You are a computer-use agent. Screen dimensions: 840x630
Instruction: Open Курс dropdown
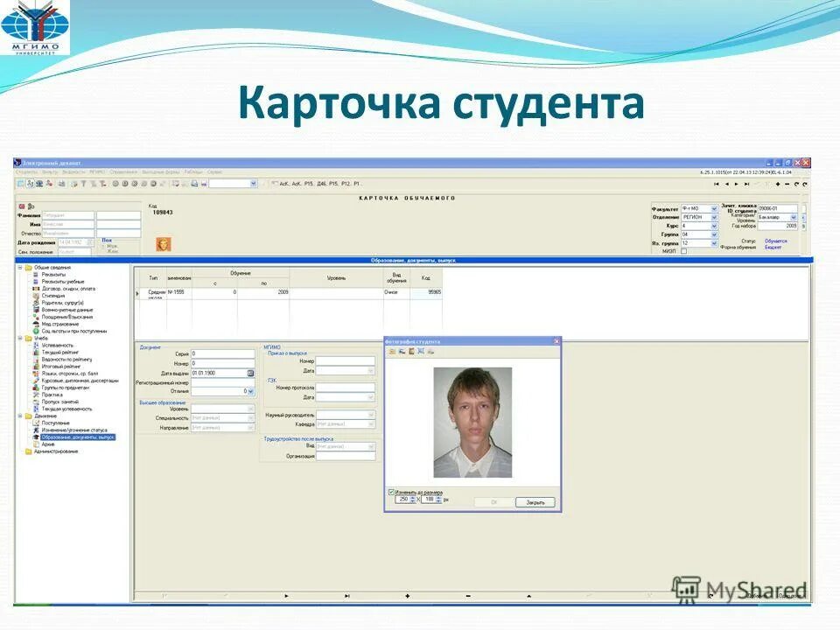point(714,226)
